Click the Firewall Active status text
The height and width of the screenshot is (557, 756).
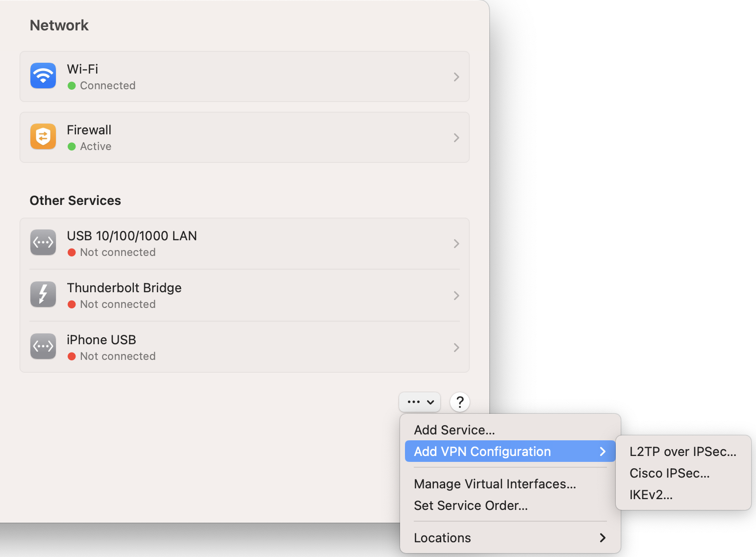click(x=96, y=147)
